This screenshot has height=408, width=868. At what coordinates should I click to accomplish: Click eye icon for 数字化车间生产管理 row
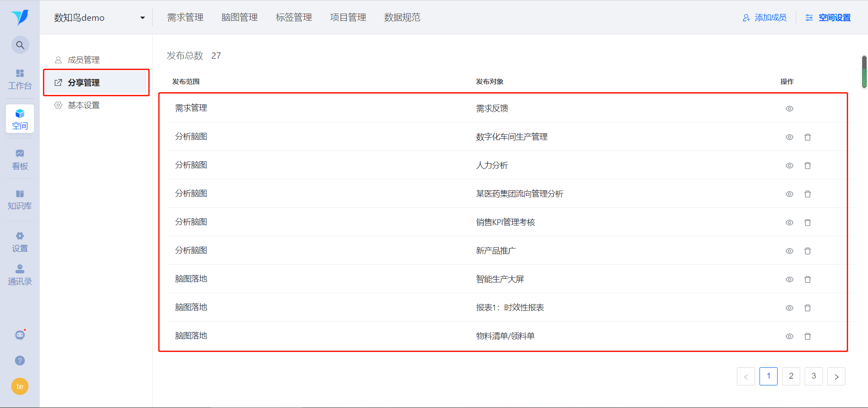(x=789, y=137)
